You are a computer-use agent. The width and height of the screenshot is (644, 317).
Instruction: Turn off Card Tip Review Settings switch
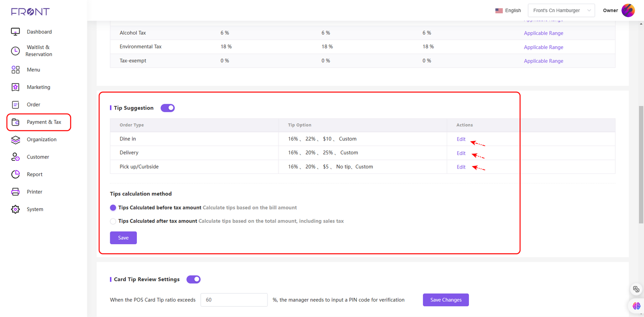click(193, 279)
